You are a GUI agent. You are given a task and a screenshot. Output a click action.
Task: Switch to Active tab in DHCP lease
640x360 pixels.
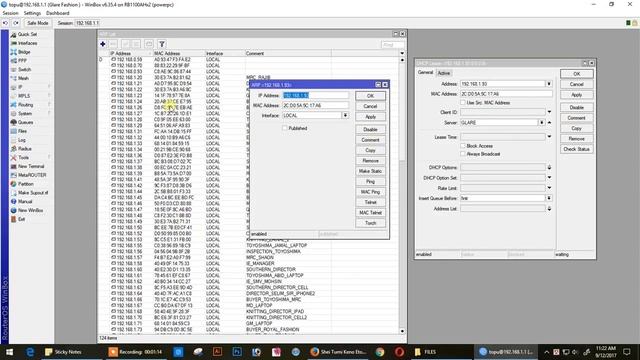(x=444, y=73)
